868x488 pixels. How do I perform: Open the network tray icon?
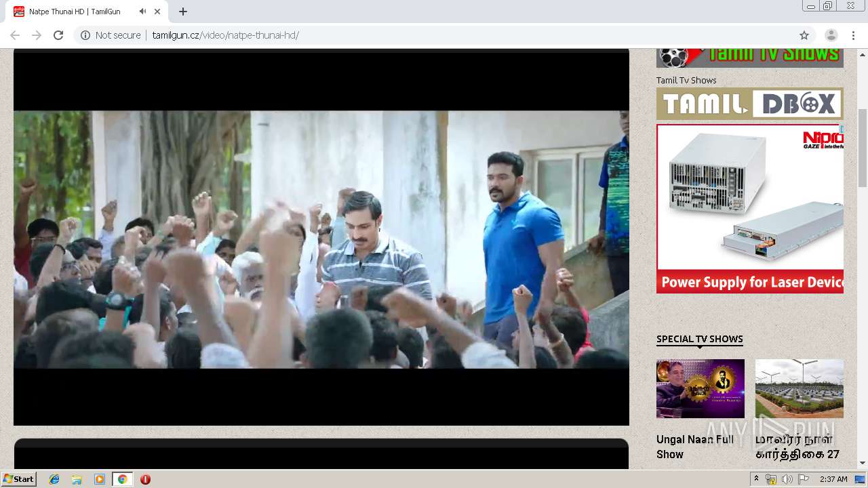[x=771, y=479]
